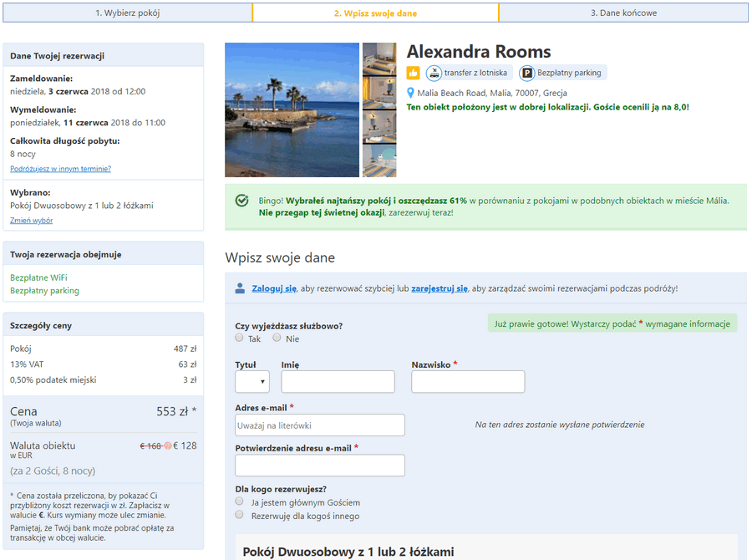
Task: Click the free parking P icon
Action: pyautogui.click(x=527, y=73)
